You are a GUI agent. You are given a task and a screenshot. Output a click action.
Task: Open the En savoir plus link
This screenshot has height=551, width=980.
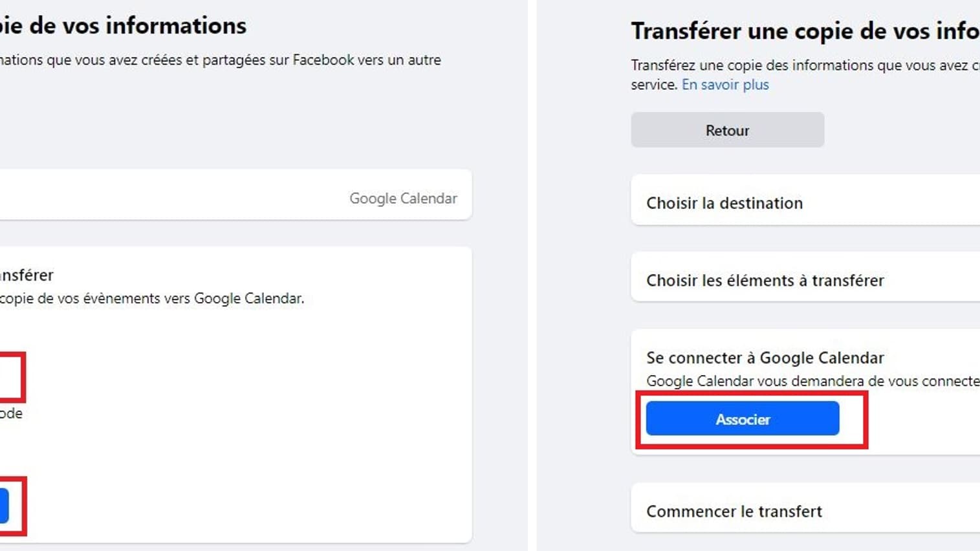coord(725,85)
